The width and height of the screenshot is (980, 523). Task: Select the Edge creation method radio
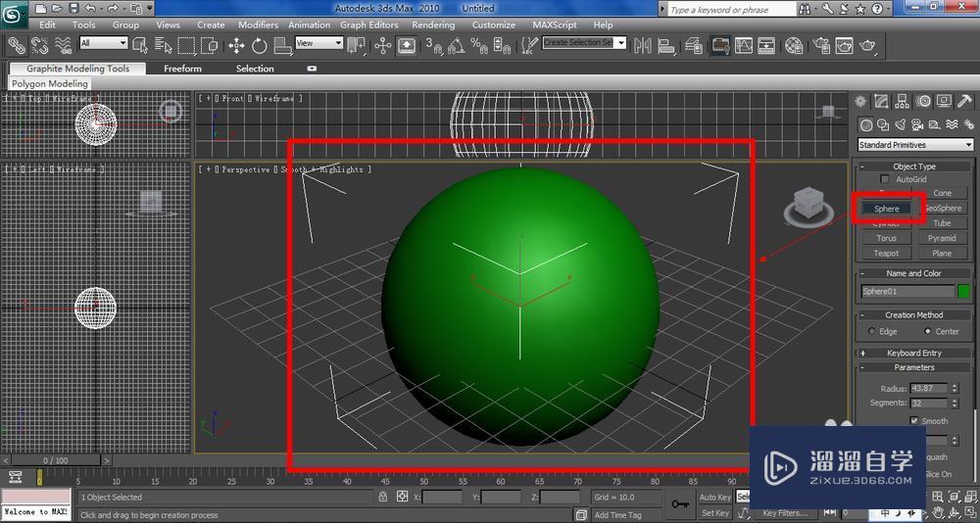[x=872, y=331]
